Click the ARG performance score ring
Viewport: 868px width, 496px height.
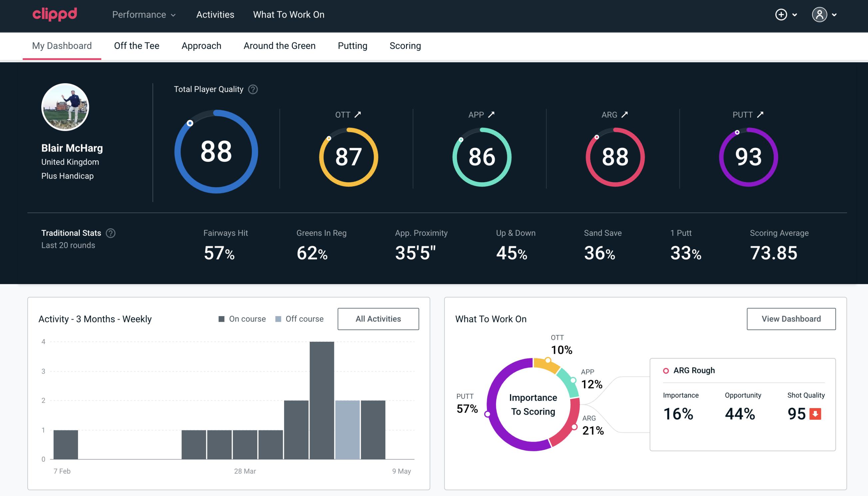[x=614, y=156]
